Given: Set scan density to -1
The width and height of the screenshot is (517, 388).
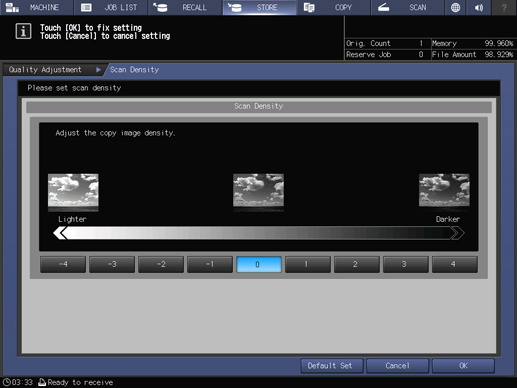Looking at the screenshot, I should point(210,264).
